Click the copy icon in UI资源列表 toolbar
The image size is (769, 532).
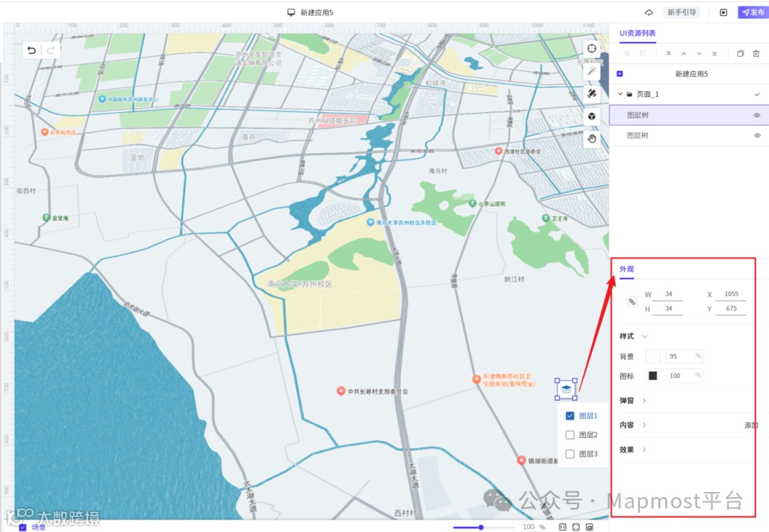click(x=741, y=53)
